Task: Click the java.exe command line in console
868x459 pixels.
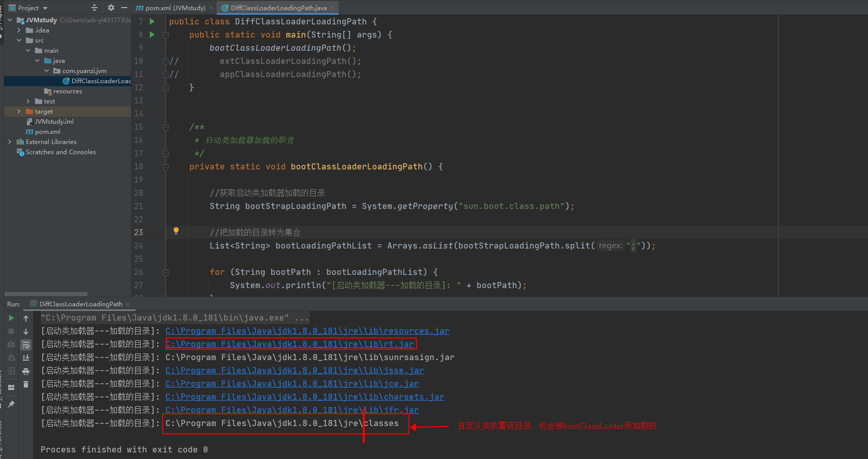Action: pos(175,318)
